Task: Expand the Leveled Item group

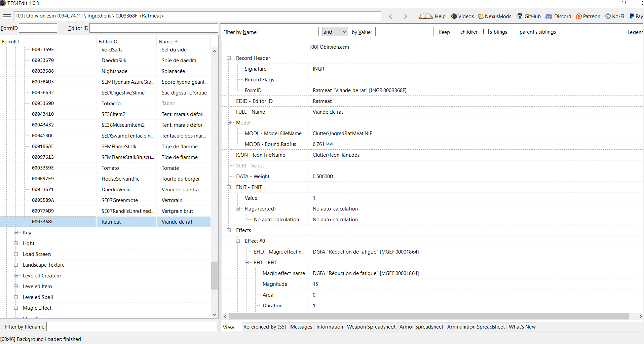Action: (x=16, y=286)
